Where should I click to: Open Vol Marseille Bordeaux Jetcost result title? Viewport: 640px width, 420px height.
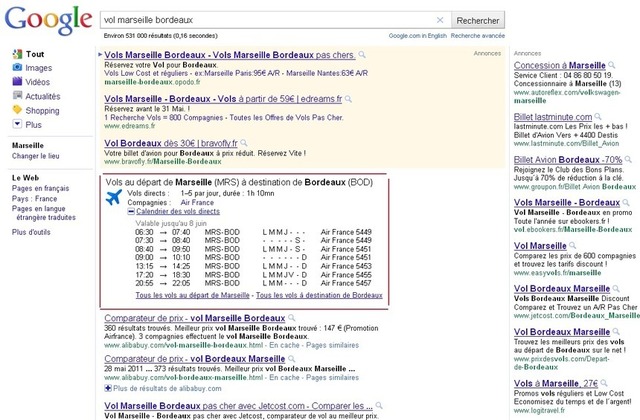[x=238, y=406]
